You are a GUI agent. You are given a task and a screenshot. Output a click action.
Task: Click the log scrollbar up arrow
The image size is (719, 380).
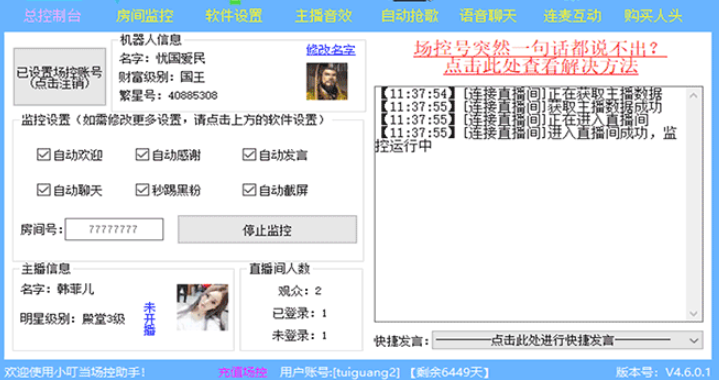click(x=693, y=96)
